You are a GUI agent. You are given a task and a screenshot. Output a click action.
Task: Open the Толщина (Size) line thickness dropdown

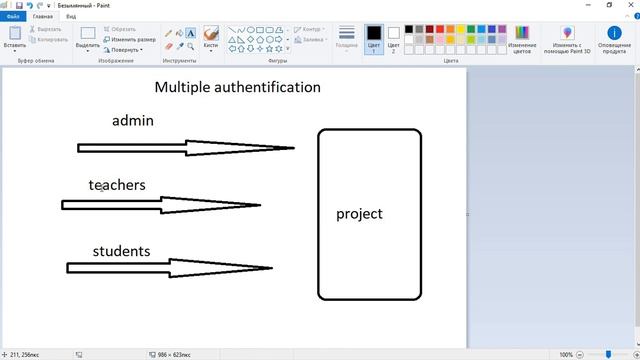pos(347,39)
